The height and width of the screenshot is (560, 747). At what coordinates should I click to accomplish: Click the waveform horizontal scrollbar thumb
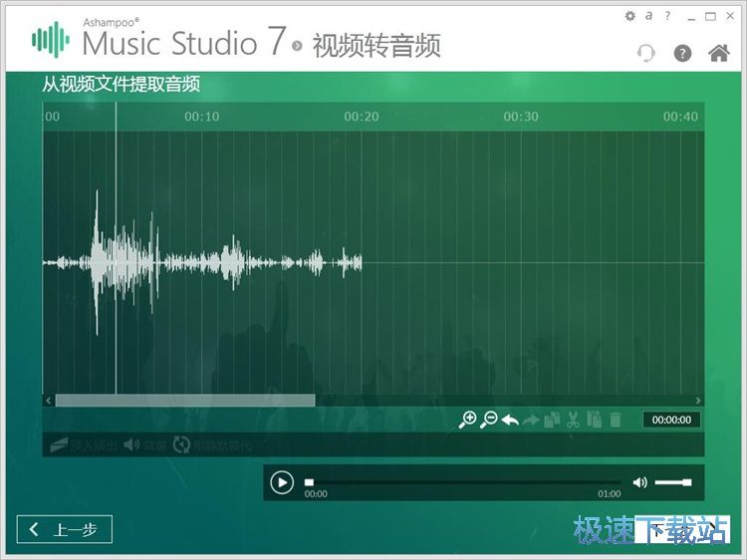(x=185, y=401)
